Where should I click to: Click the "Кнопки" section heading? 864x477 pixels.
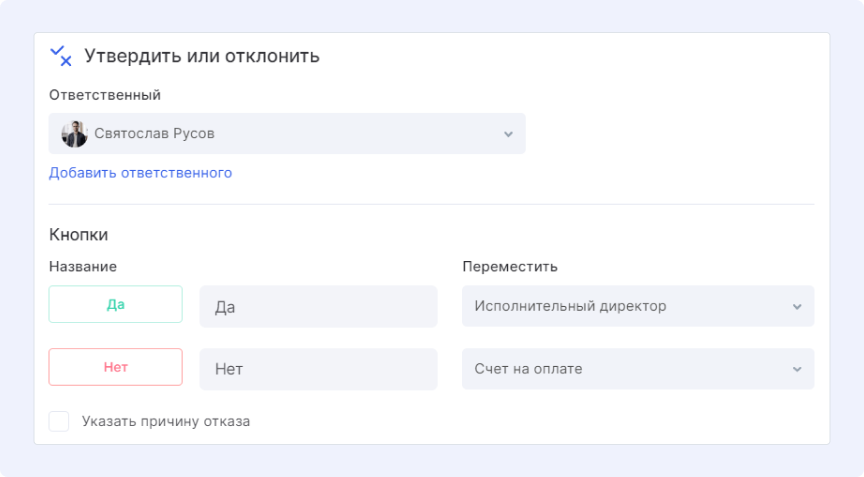78,235
